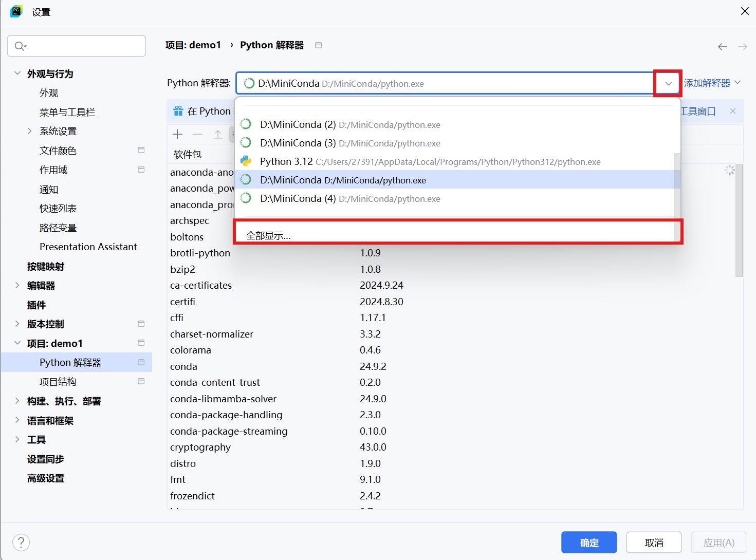756x560 pixels.
Task: Open the 按键映射 settings page
Action: pos(46,267)
